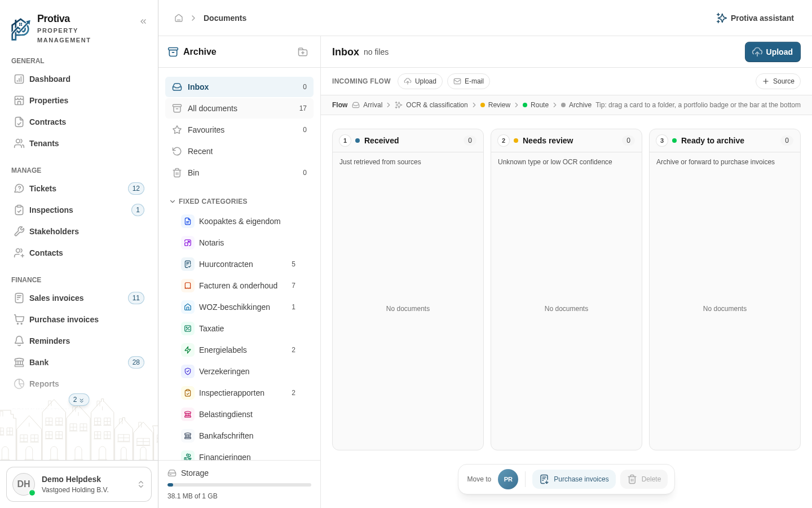812x508 pixels.
Task: Show Recent documents
Action: [x=239, y=151]
